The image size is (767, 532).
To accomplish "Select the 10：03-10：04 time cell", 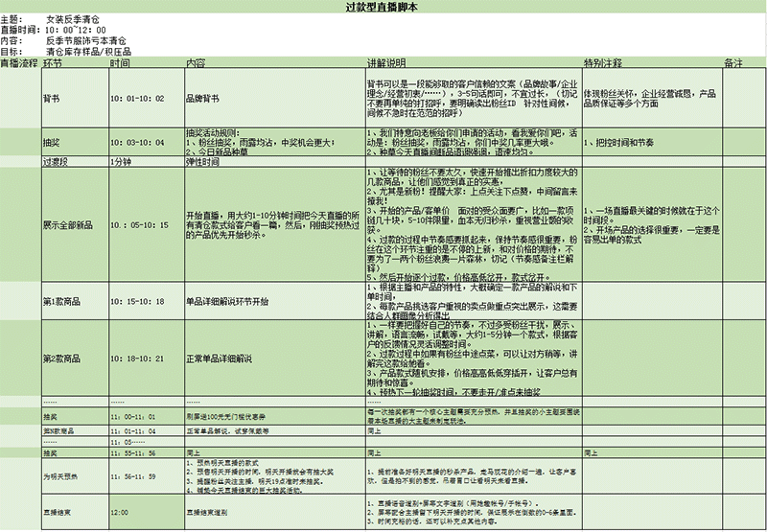I will coord(138,141).
